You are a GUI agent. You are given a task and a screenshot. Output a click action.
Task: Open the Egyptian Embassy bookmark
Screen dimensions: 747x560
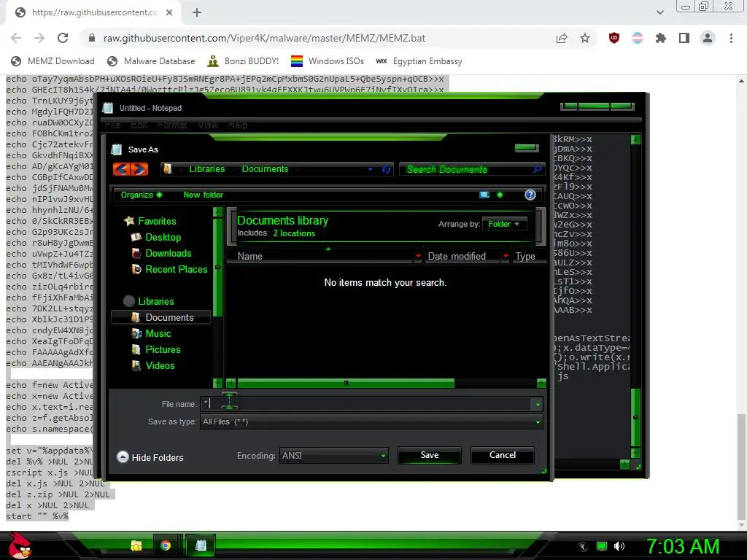tap(419, 61)
